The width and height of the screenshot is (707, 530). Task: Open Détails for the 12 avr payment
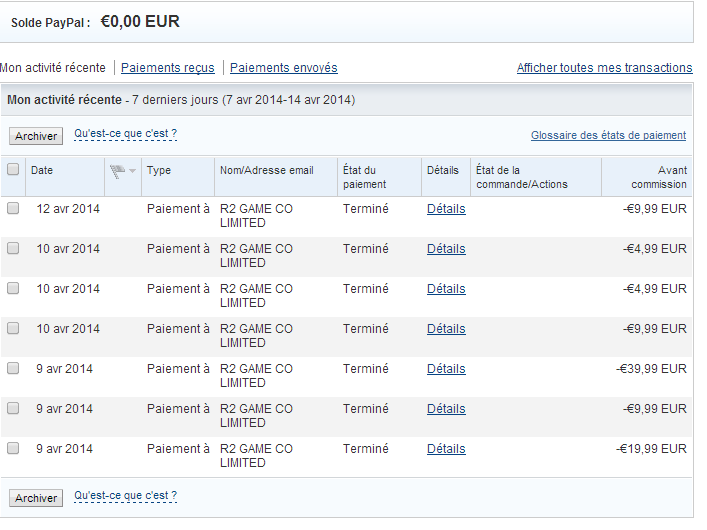(x=446, y=209)
